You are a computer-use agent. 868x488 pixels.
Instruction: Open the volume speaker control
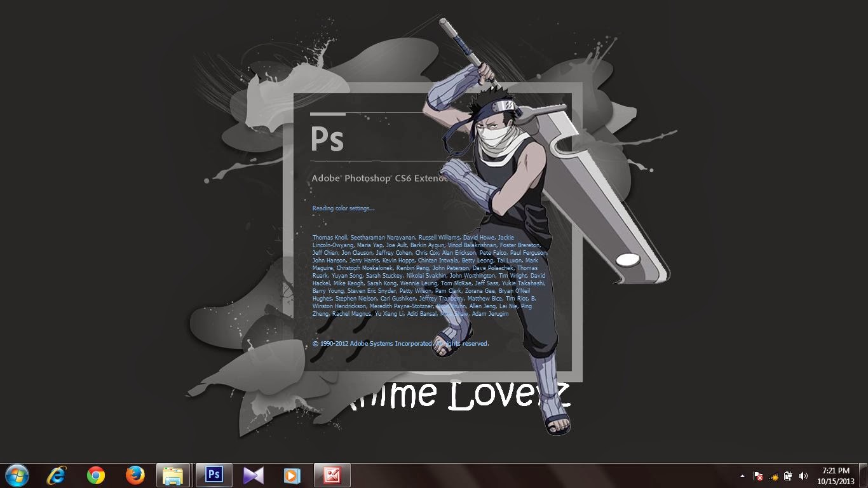coord(803,476)
